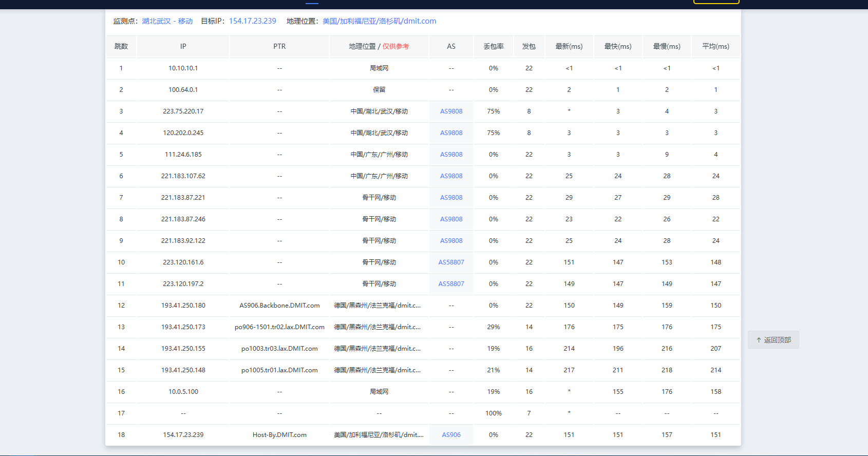Screen dimensions: 868x456
Task: Click the 最新(ms) column header
Action: coord(569,46)
